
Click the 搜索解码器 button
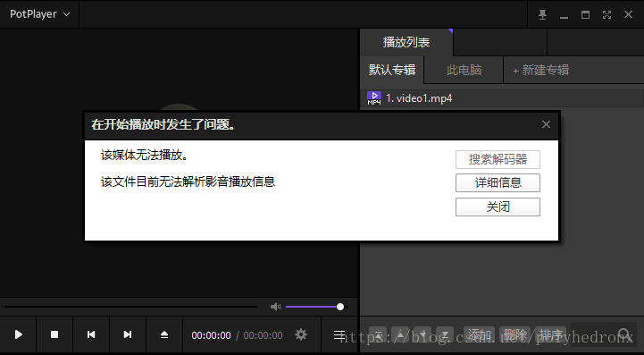pyautogui.click(x=498, y=159)
